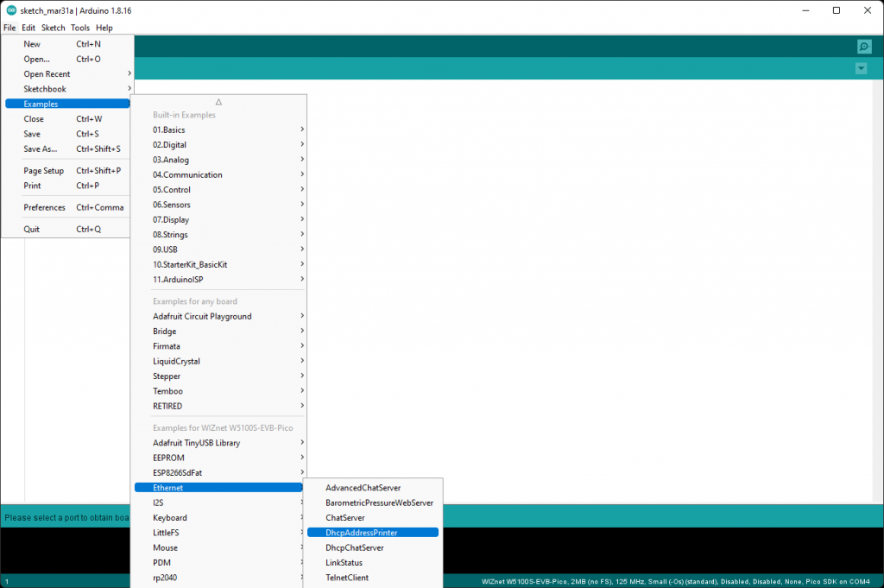The width and height of the screenshot is (884, 588).
Task: Open the Help menu
Action: click(104, 28)
